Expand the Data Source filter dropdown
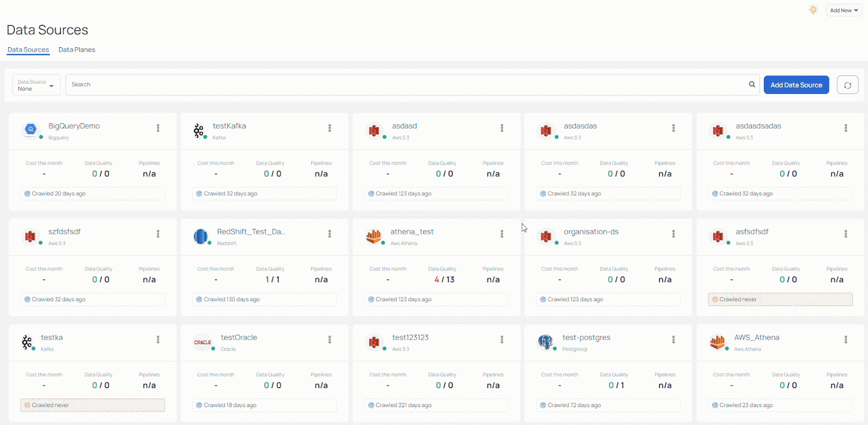 [36, 85]
